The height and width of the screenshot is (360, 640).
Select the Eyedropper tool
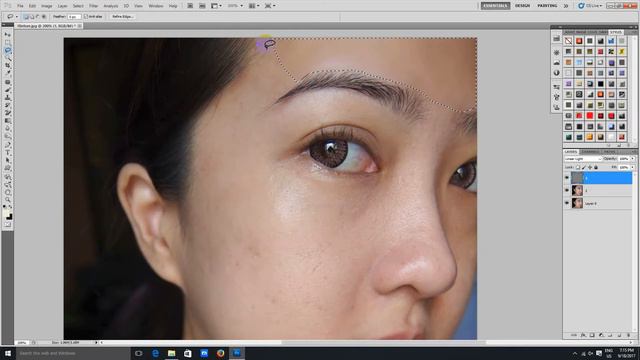coord(8,72)
